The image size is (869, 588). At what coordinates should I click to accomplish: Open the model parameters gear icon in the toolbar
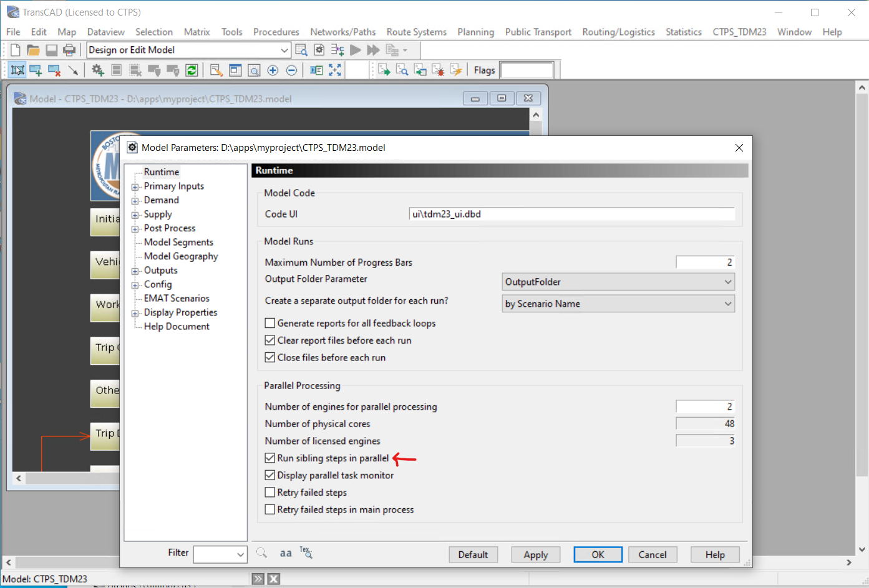click(319, 50)
